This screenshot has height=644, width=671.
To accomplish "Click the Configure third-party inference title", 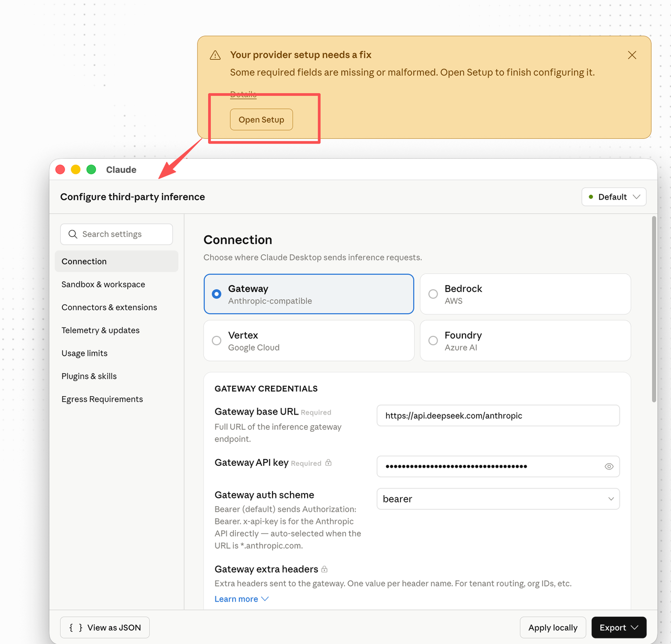I will coord(133,197).
